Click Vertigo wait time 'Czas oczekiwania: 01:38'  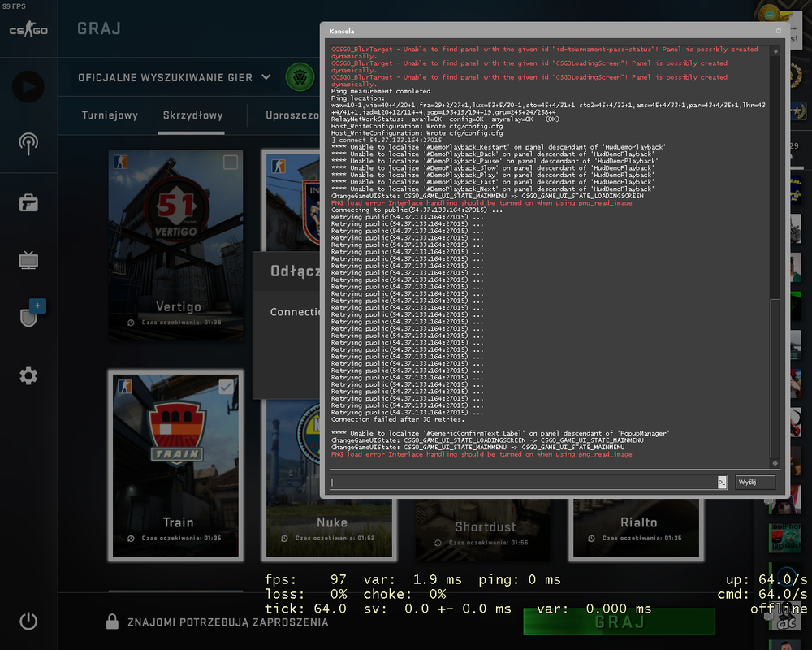(x=181, y=323)
